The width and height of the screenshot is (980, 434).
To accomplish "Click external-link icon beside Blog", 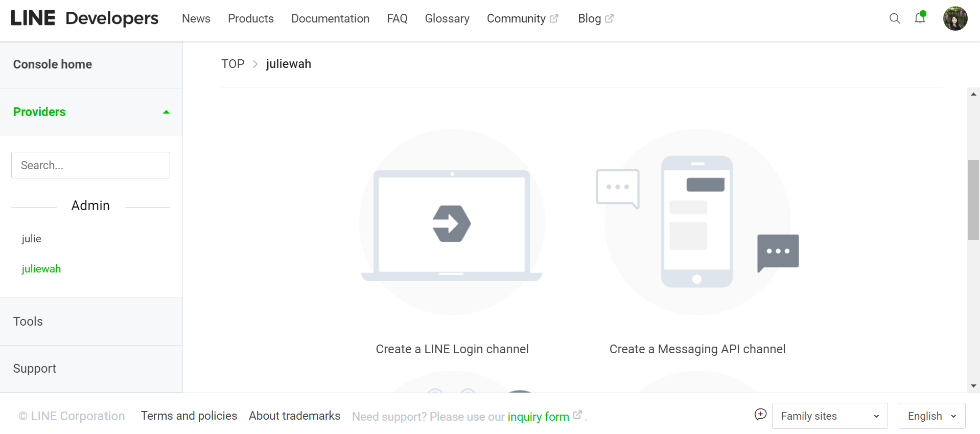I will pyautogui.click(x=609, y=18).
